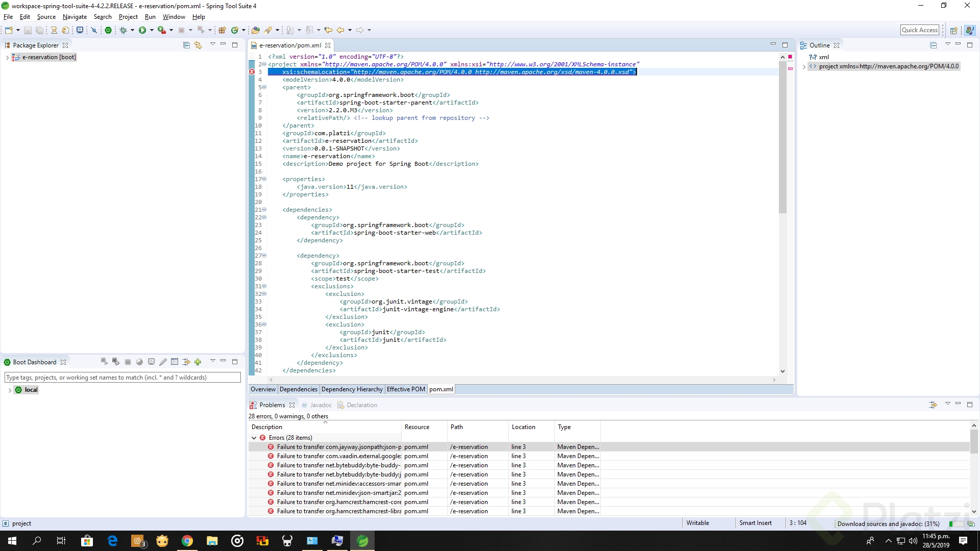Viewport: 980px width, 551px height.
Task: Open Microsoft Edge from taskbar
Action: coord(113,541)
